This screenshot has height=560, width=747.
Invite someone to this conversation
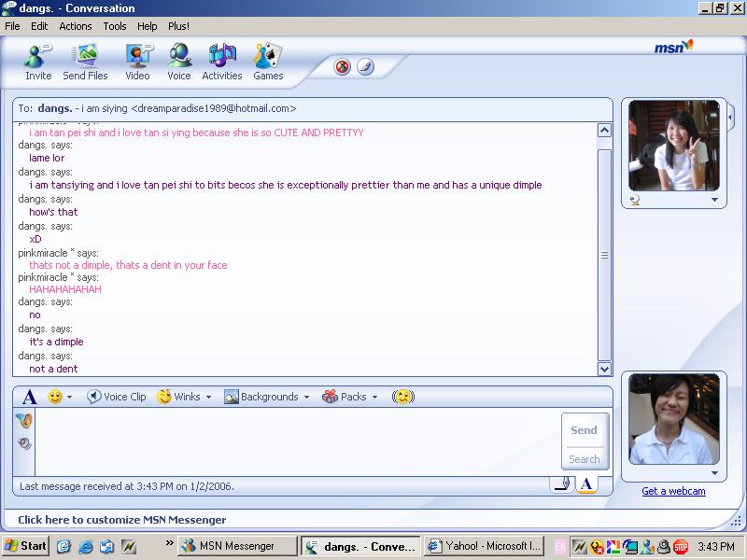tap(38, 62)
